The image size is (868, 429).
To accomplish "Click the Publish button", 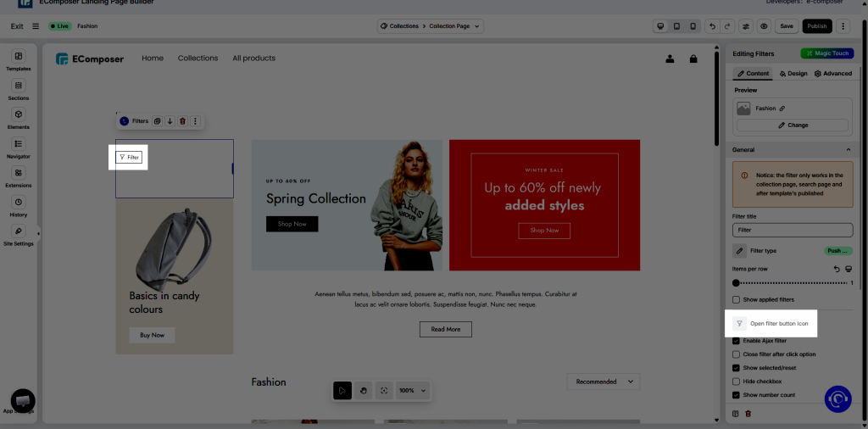I will [817, 26].
